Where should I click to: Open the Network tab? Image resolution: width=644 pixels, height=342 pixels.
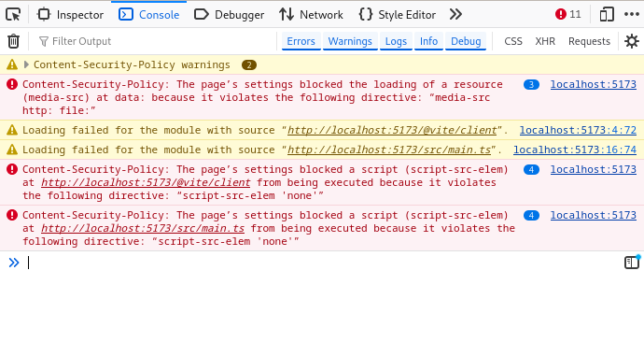312,15
